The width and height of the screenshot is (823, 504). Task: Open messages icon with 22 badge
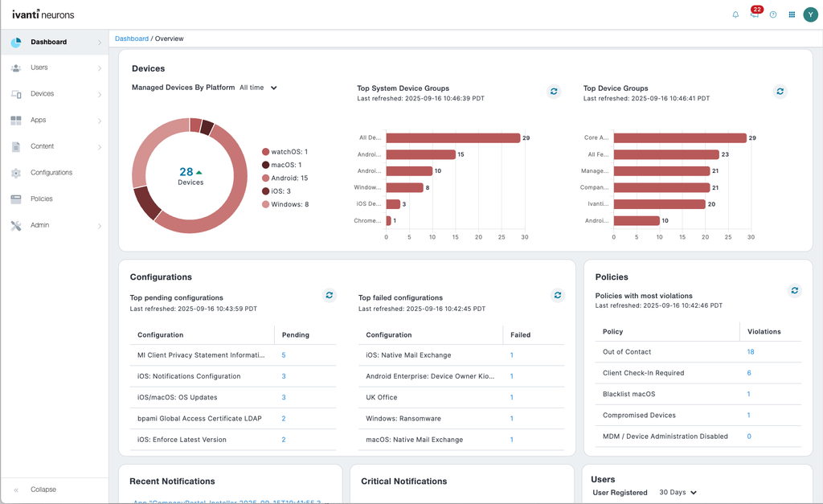(x=755, y=13)
